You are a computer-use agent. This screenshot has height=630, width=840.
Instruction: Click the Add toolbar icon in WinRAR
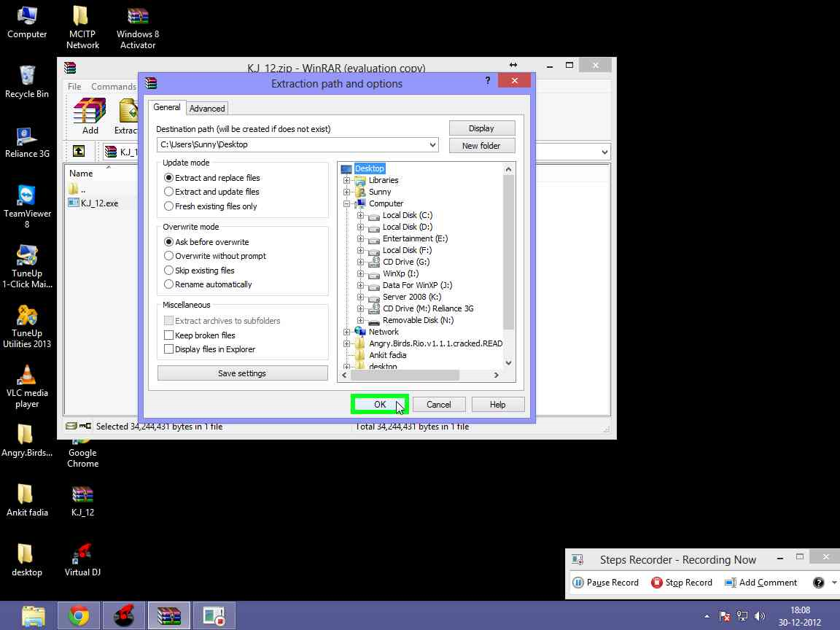(90, 116)
